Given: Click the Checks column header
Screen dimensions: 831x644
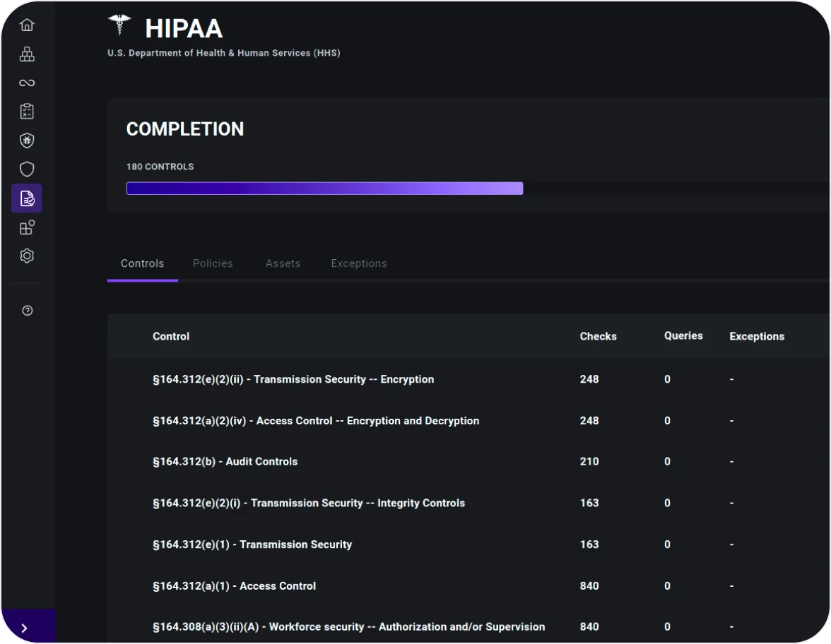Looking at the screenshot, I should 598,336.
